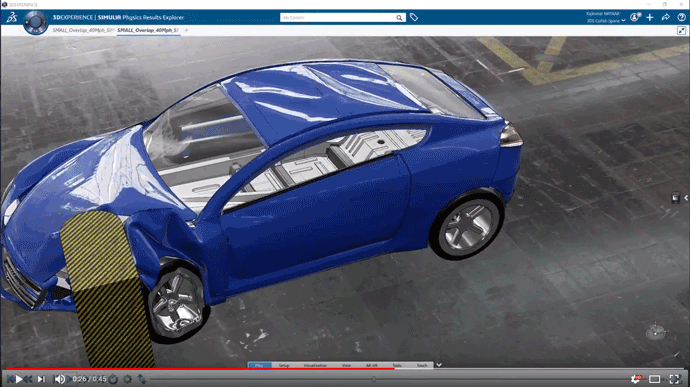Play the video with play button
690x387 pixels.
[18, 379]
